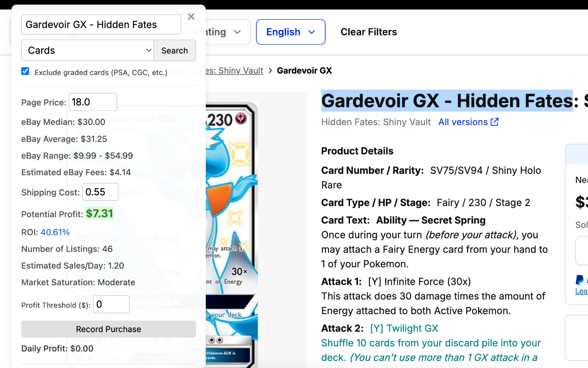Click the Potential Profit value $7.31
This screenshot has height=368, width=588.
click(x=99, y=214)
